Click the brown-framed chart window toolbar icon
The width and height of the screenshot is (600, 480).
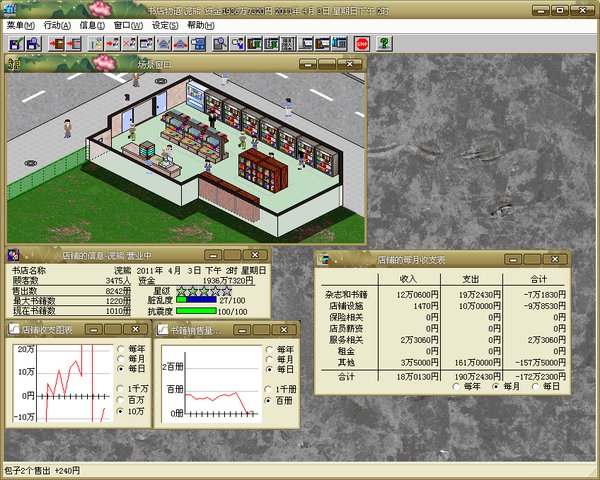point(322,44)
